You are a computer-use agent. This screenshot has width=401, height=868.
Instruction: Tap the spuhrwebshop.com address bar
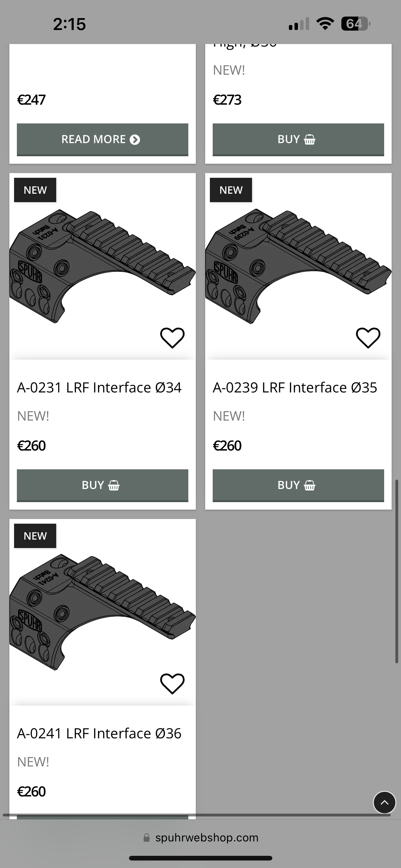point(206,838)
